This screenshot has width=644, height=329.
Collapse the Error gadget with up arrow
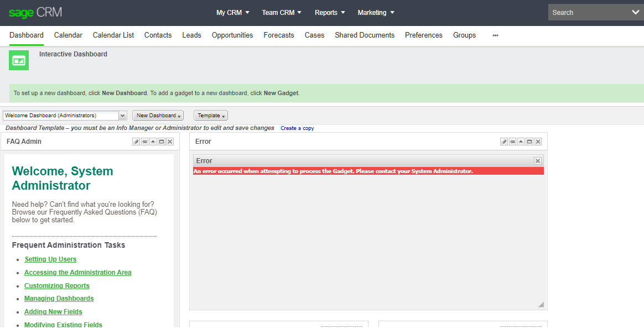pos(521,142)
